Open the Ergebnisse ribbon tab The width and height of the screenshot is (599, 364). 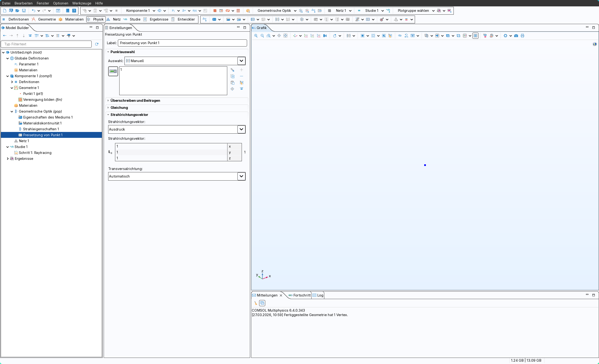click(159, 19)
